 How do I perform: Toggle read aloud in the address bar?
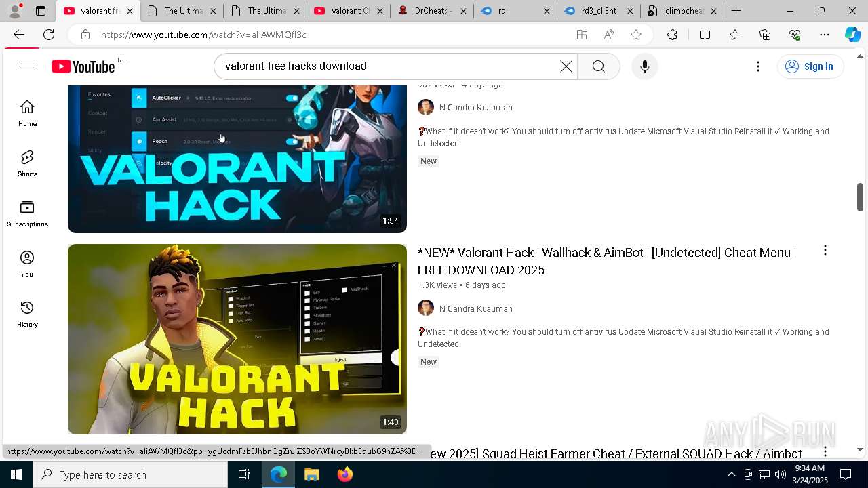(x=609, y=35)
